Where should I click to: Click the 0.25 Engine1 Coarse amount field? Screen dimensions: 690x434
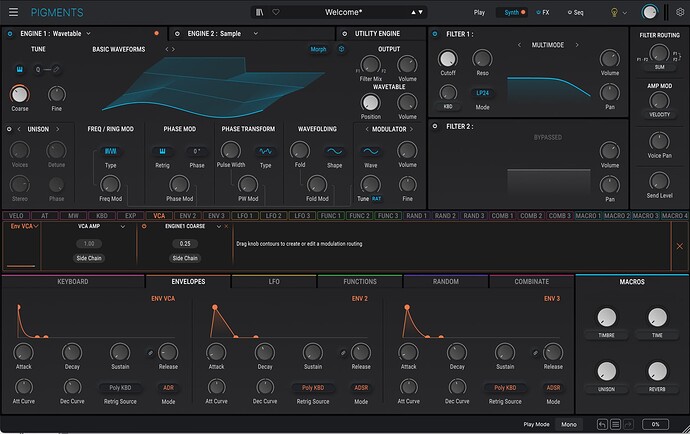point(185,243)
